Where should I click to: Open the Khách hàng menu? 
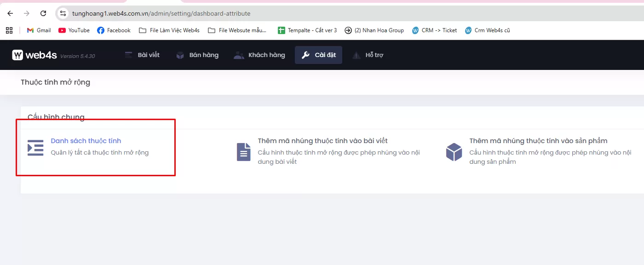click(259, 55)
